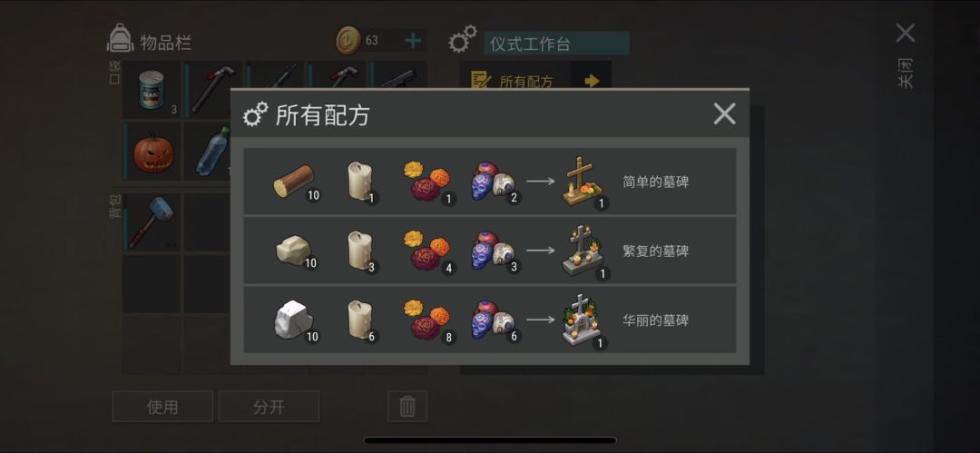Tap the marigold flowers requiring 8 pieces
980x453 pixels.
tap(426, 320)
